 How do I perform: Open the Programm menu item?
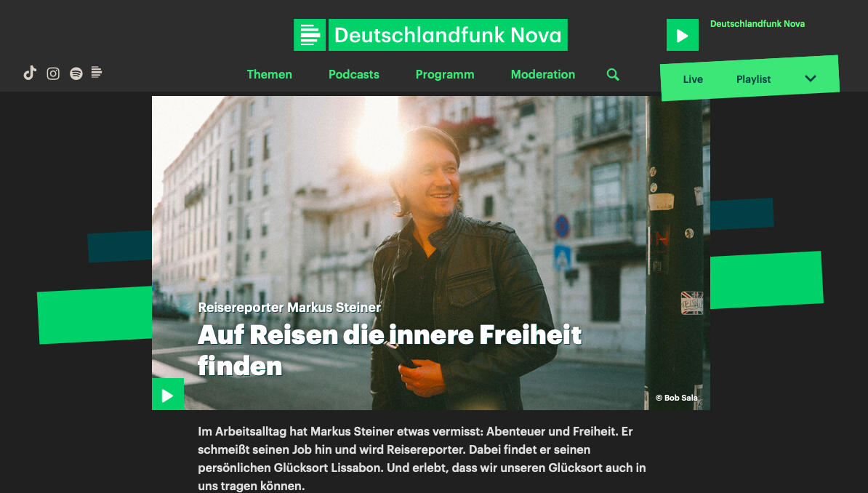pyautogui.click(x=445, y=75)
